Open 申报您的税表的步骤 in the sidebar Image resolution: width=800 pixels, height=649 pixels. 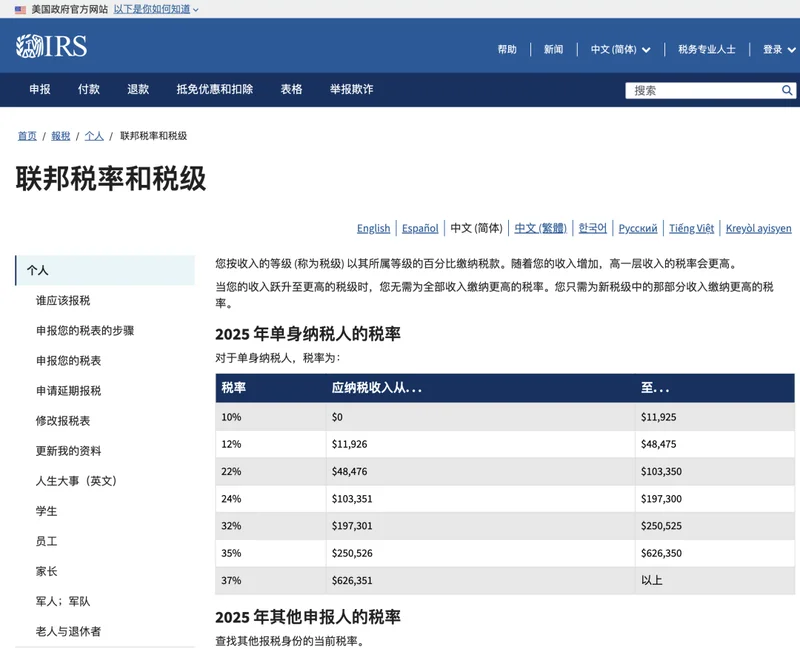pos(85,331)
